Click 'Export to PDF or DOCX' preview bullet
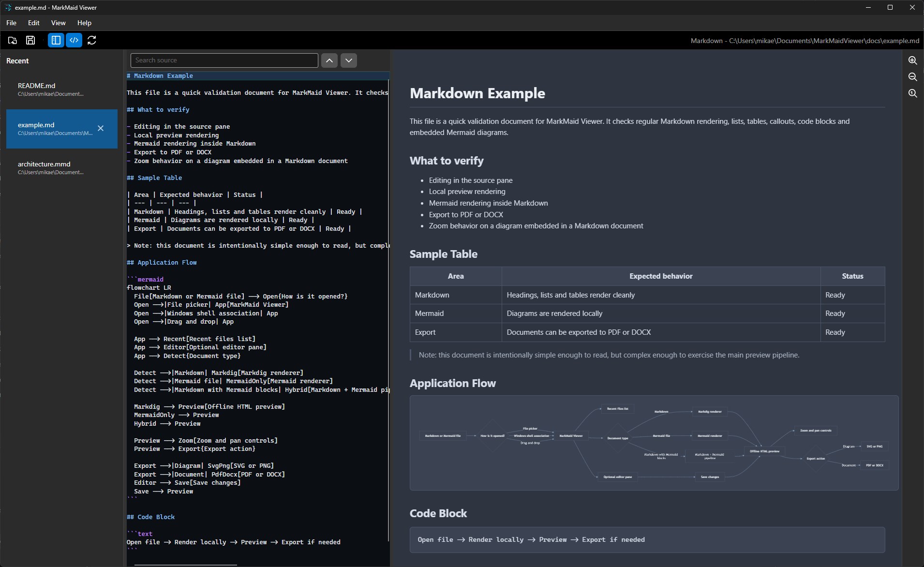The height and width of the screenshot is (567, 924). (x=466, y=214)
